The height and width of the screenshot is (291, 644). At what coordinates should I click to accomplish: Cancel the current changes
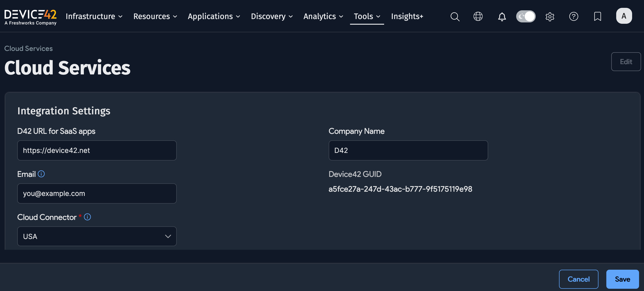pyautogui.click(x=579, y=279)
